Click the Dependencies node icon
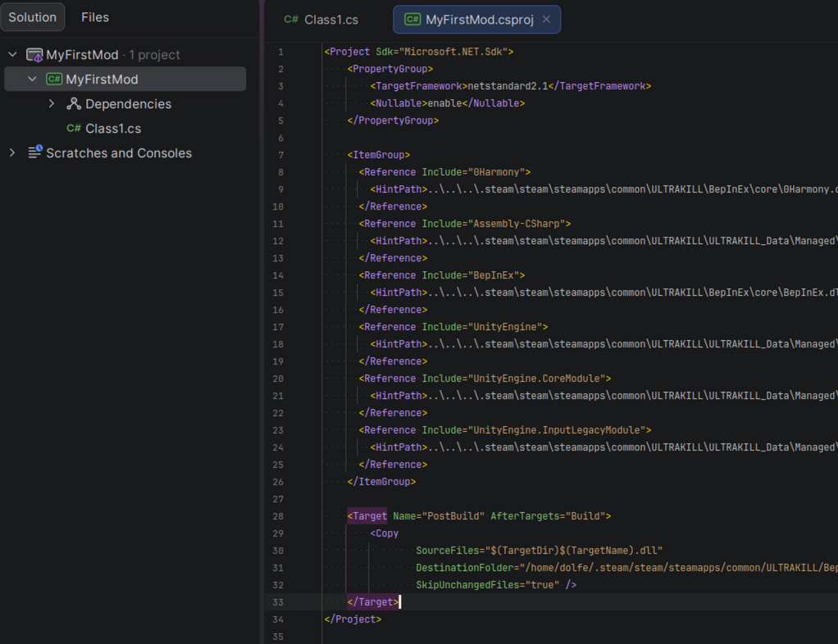 click(x=74, y=104)
